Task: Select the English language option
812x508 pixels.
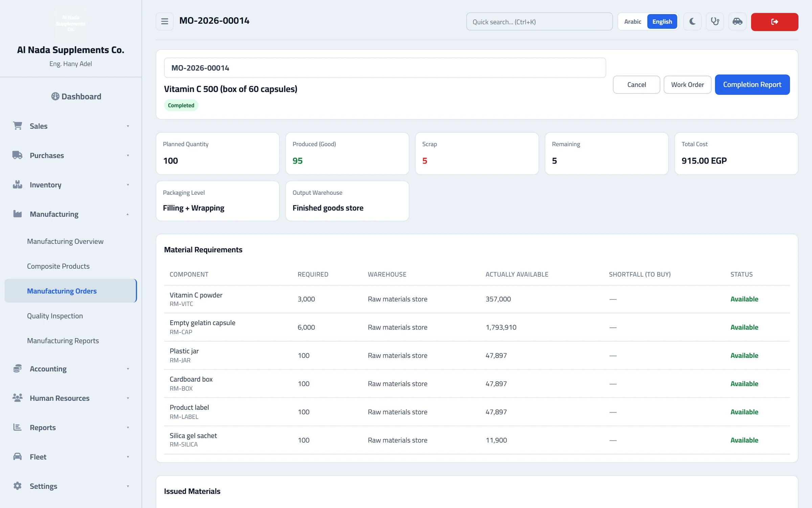Action: pos(662,22)
